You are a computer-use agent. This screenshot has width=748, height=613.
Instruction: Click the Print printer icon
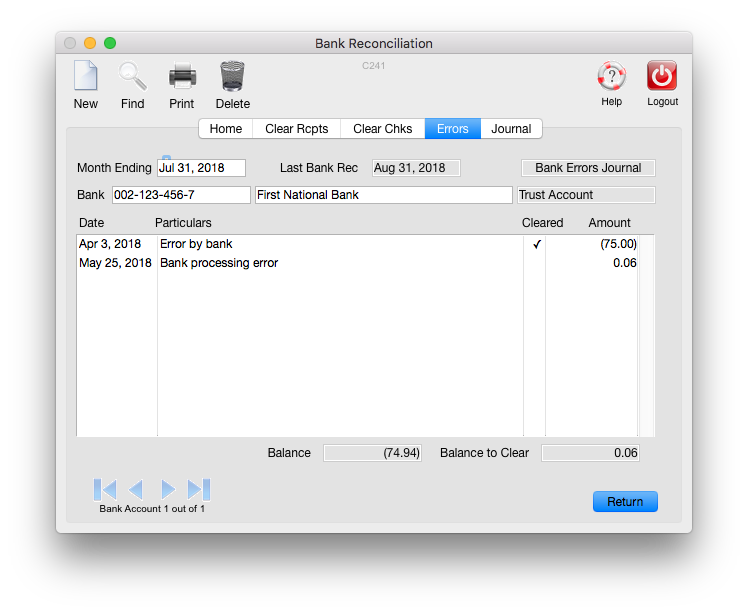[x=182, y=77]
